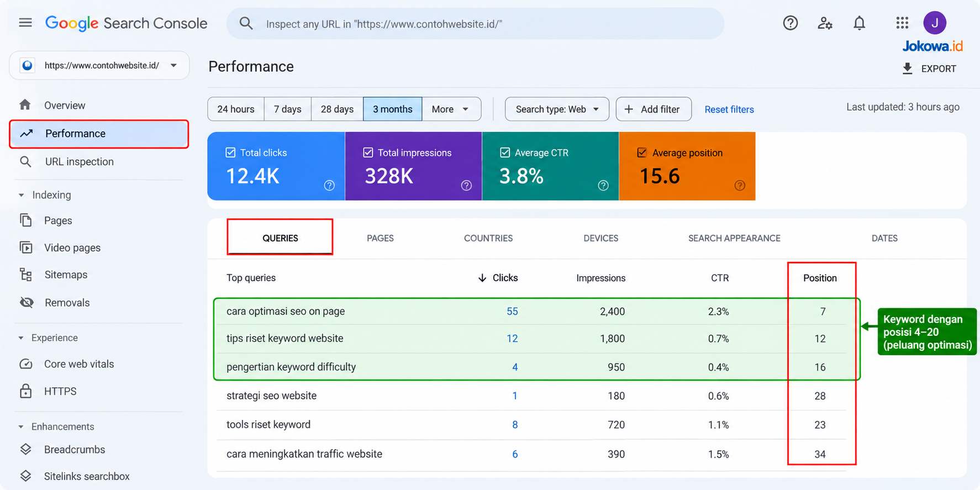Select the 24 hours range
The height and width of the screenshot is (490, 980).
click(x=236, y=109)
